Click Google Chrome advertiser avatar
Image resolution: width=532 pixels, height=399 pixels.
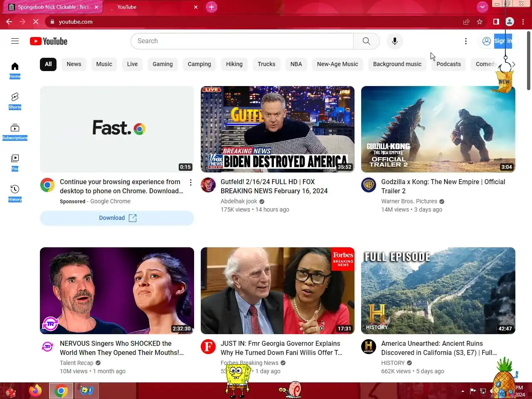point(47,185)
